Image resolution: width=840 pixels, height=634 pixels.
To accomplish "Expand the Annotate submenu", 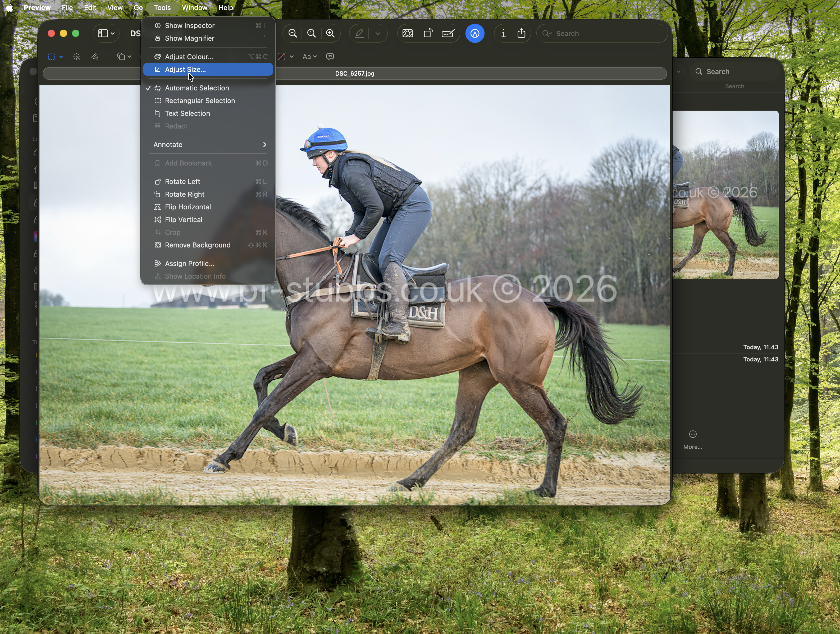I will [x=208, y=145].
